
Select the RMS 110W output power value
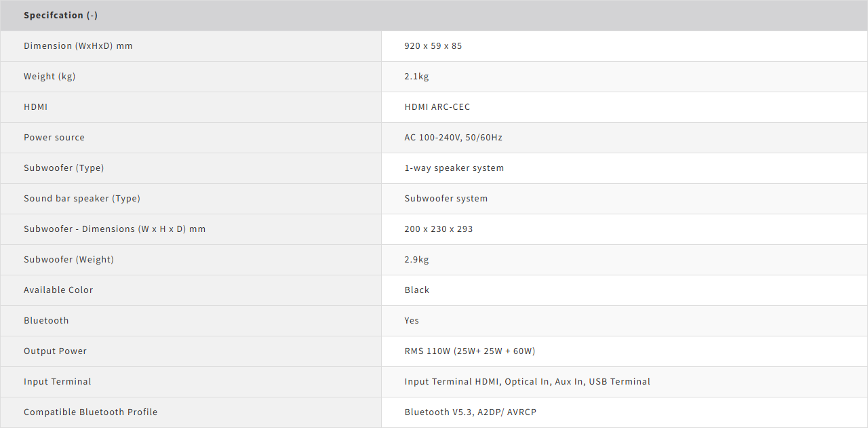469,351
